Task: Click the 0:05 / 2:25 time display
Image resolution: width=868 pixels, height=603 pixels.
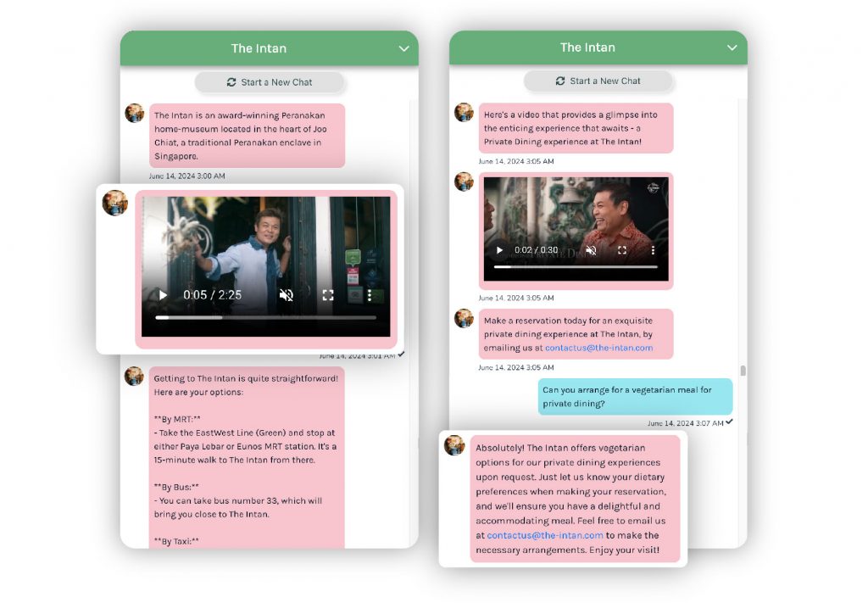Action: 213,295
